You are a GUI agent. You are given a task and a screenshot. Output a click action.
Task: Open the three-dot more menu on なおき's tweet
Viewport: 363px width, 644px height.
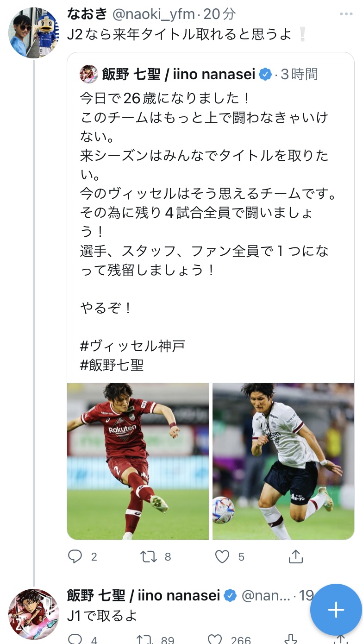(346, 14)
